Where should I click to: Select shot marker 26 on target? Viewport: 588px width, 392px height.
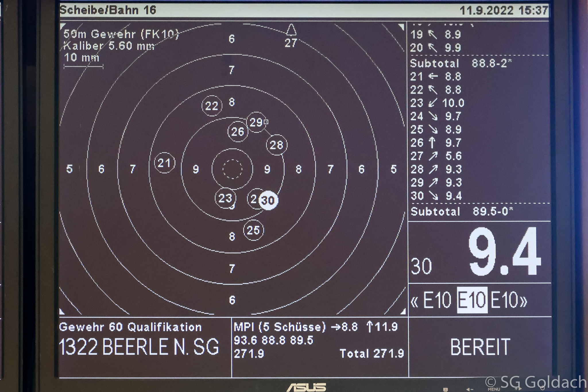tap(238, 132)
